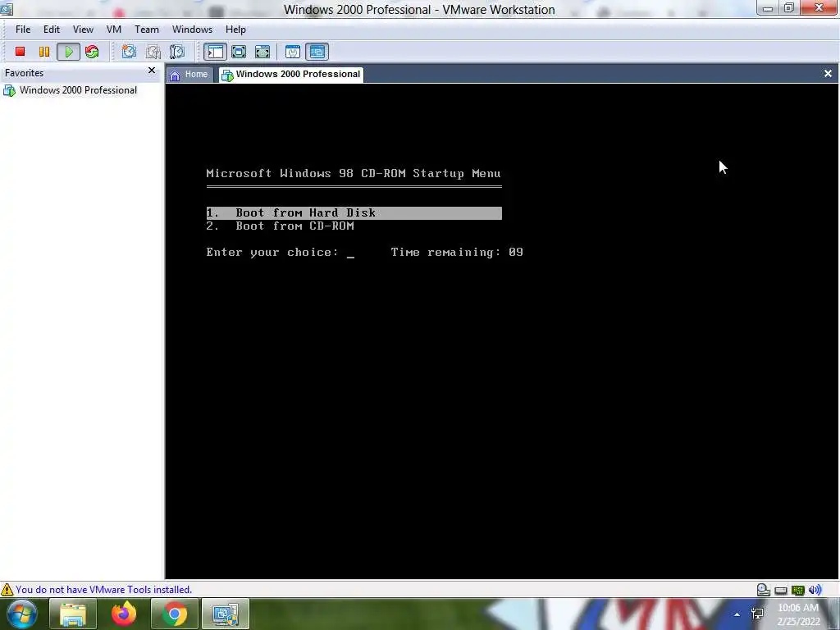This screenshot has width=840, height=630.
Task: Click the Time remaining countdown text
Action: click(x=457, y=253)
